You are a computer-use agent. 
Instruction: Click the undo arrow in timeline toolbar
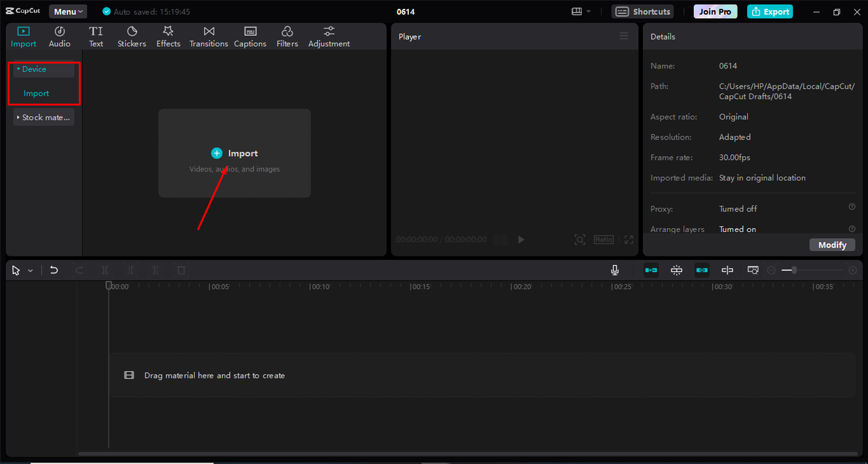54,270
